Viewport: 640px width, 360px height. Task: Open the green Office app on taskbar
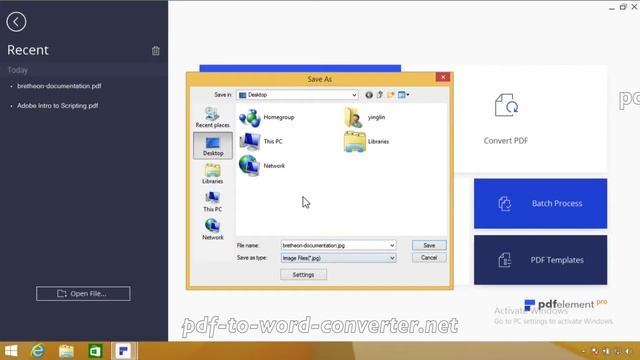coord(95,351)
